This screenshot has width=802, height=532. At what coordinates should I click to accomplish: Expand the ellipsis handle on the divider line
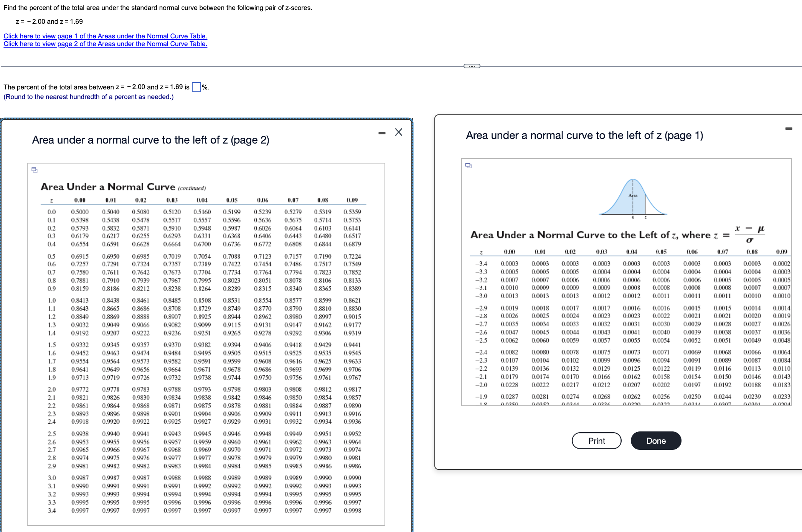tap(472, 66)
